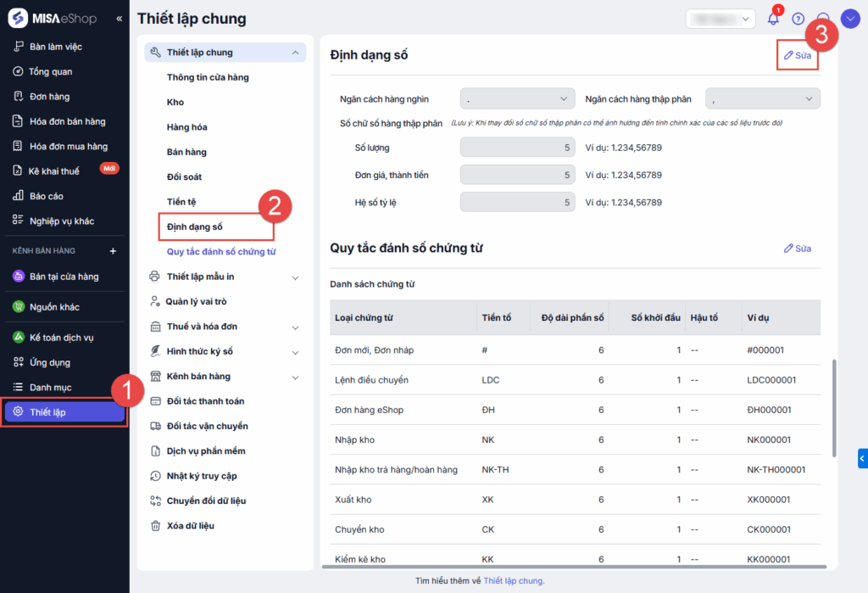Click the notification bell icon
The width and height of the screenshot is (868, 593).
point(772,19)
